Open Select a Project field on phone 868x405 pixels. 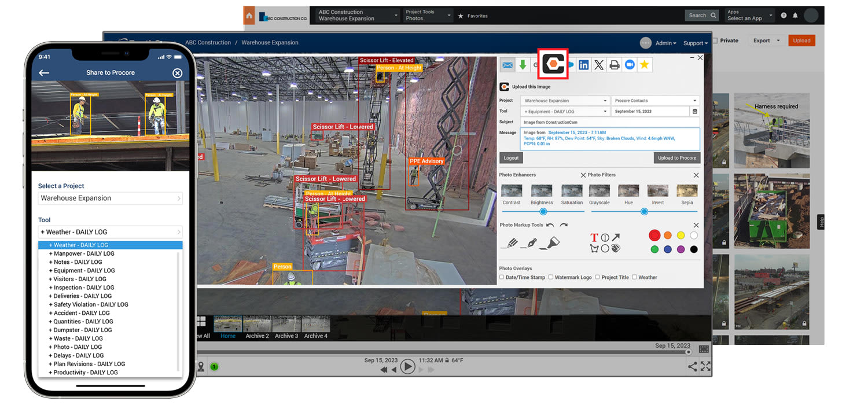(111, 198)
